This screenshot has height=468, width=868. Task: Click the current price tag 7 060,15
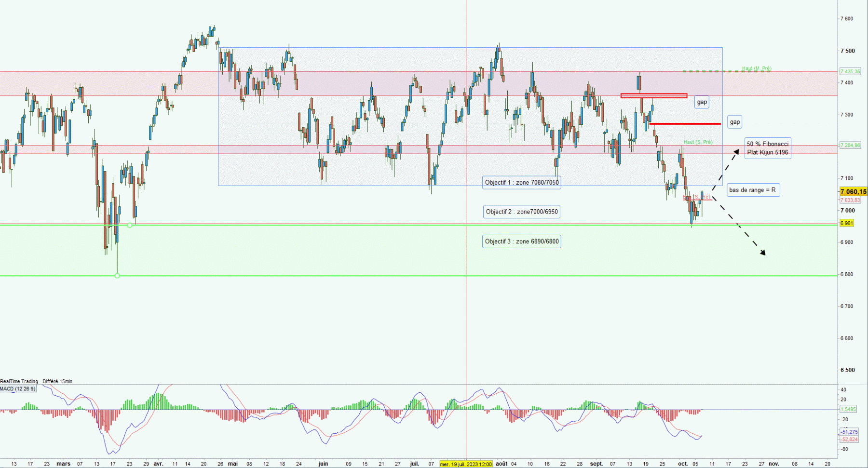[x=853, y=192]
